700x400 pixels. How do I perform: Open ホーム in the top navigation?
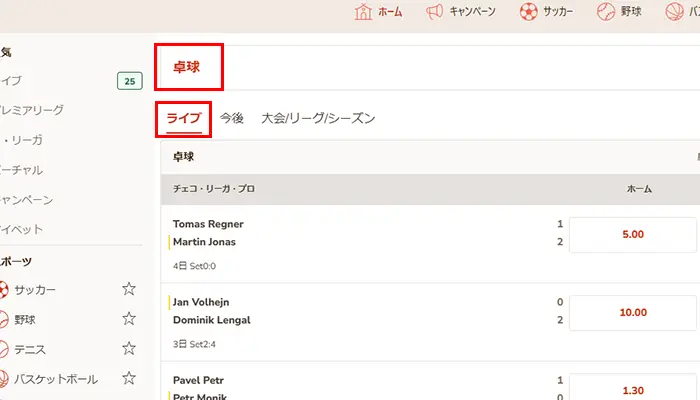pos(390,12)
